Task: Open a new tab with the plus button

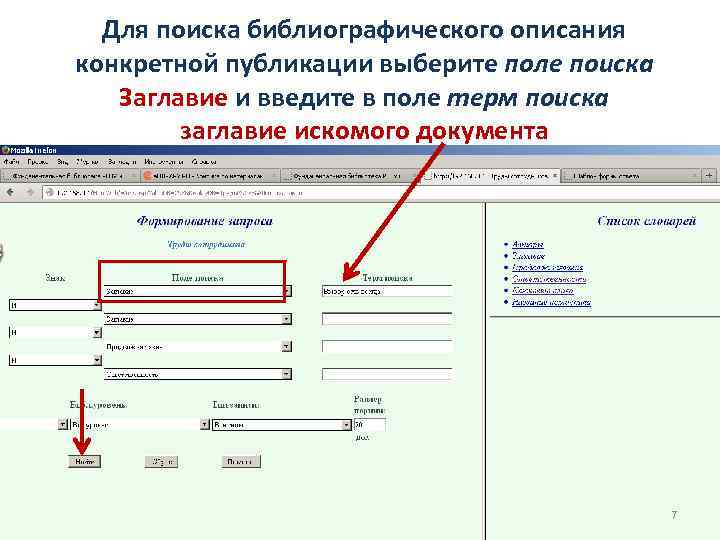Action: [x=709, y=175]
